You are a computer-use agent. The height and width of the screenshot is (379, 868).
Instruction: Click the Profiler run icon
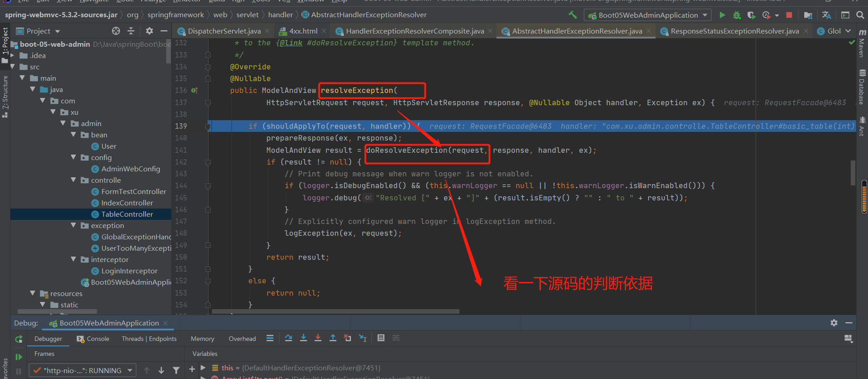(766, 15)
